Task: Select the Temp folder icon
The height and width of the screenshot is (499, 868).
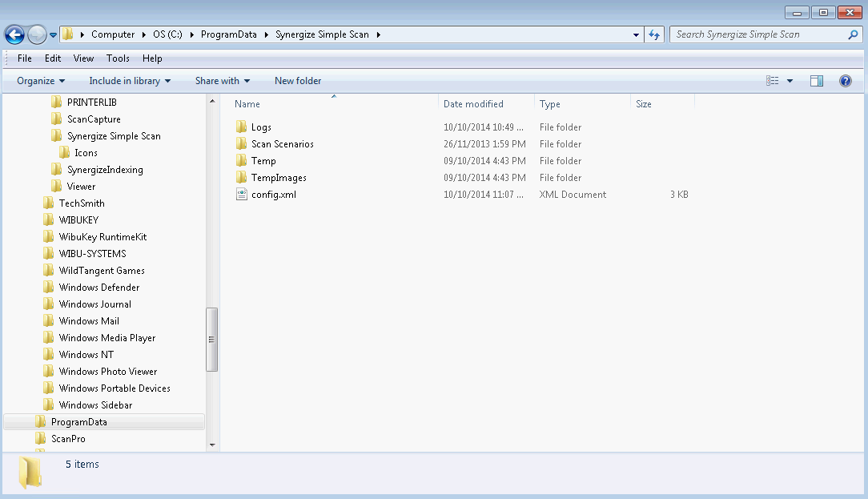Action: click(x=241, y=161)
